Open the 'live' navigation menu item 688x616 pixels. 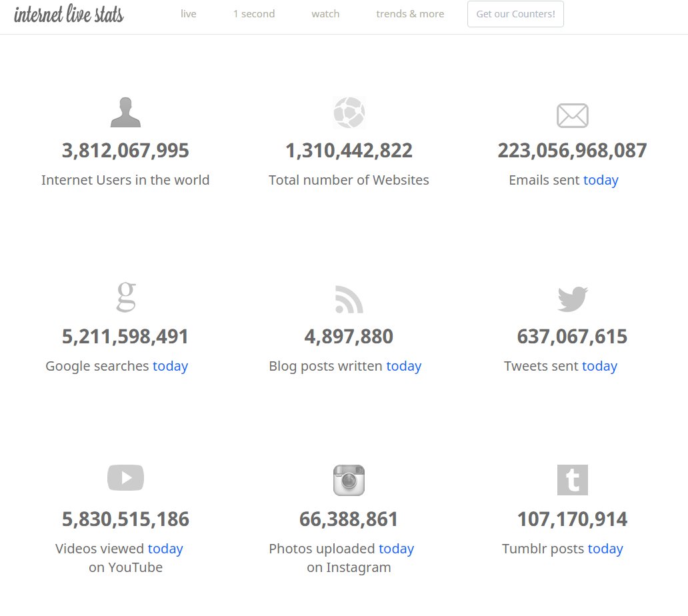click(189, 14)
